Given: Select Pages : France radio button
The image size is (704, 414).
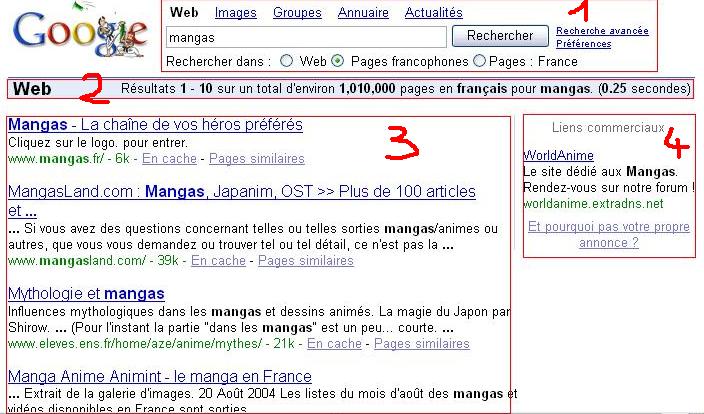Looking at the screenshot, I should 480,61.
